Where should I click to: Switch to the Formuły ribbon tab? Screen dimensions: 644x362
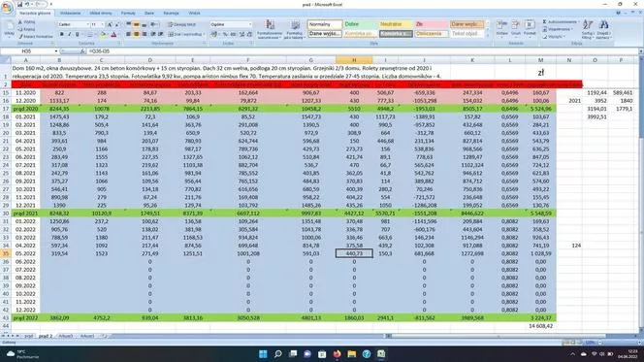point(128,14)
